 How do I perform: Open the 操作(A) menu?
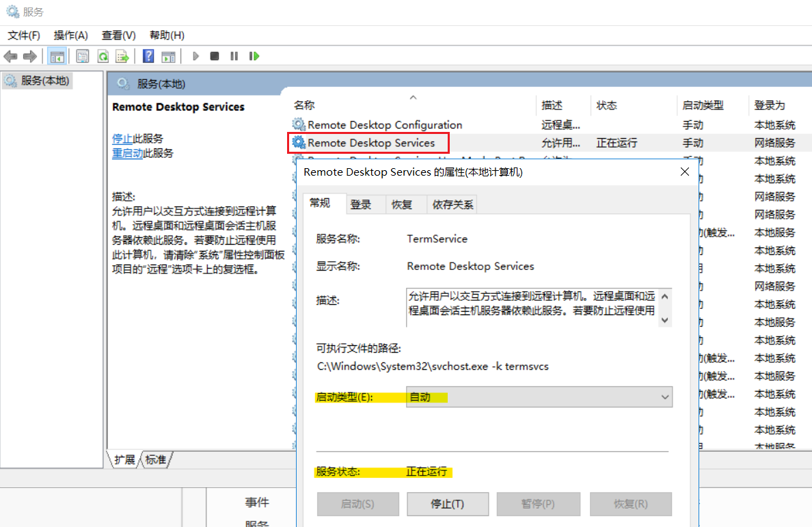click(x=71, y=36)
